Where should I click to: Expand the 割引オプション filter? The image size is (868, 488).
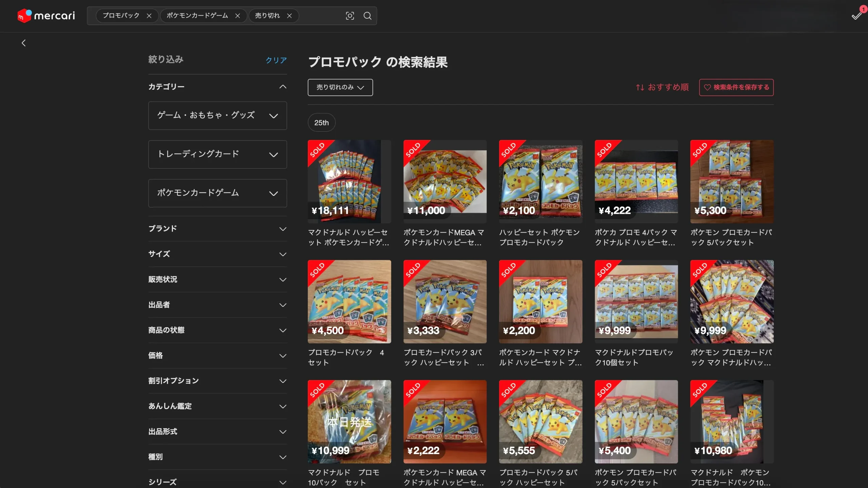[218, 381]
